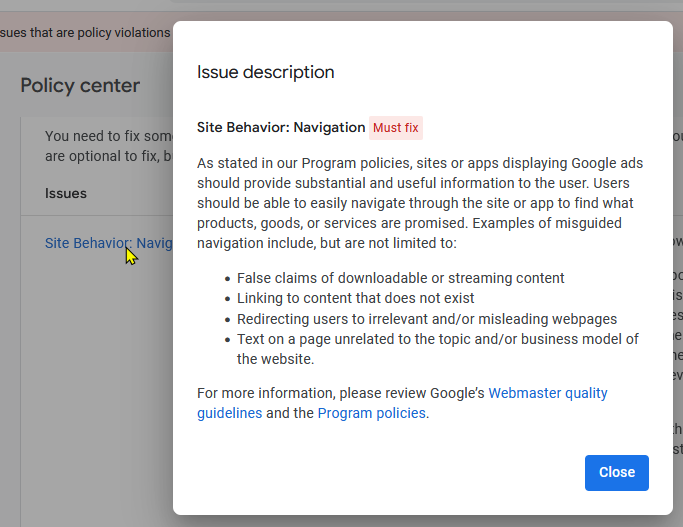Click the Linking to content that does not exist bullet

[355, 298]
